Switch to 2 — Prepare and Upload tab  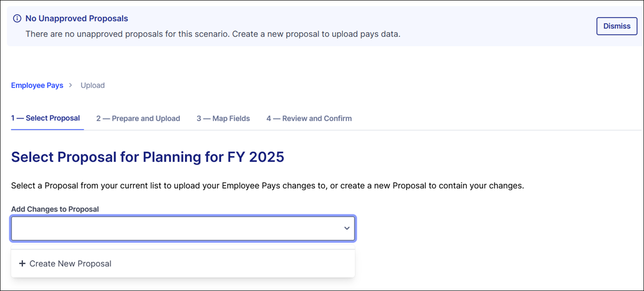coord(138,118)
